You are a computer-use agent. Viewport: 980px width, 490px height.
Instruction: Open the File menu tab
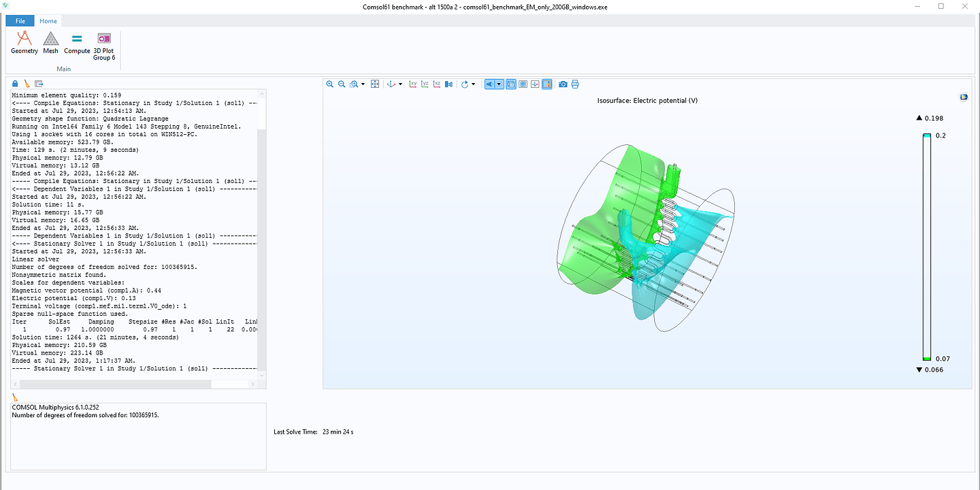[20, 21]
